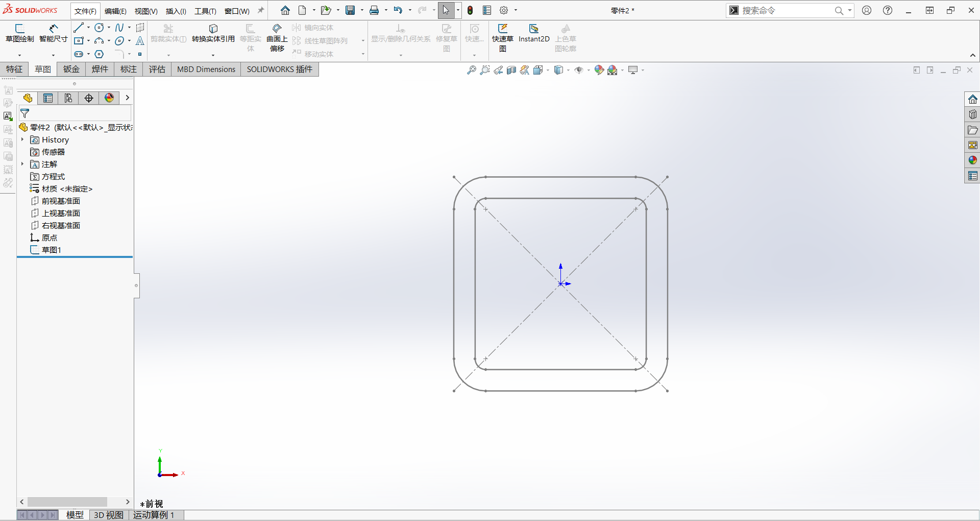Expand the 注解 annotations node
The height and width of the screenshot is (521, 980).
(x=22, y=164)
